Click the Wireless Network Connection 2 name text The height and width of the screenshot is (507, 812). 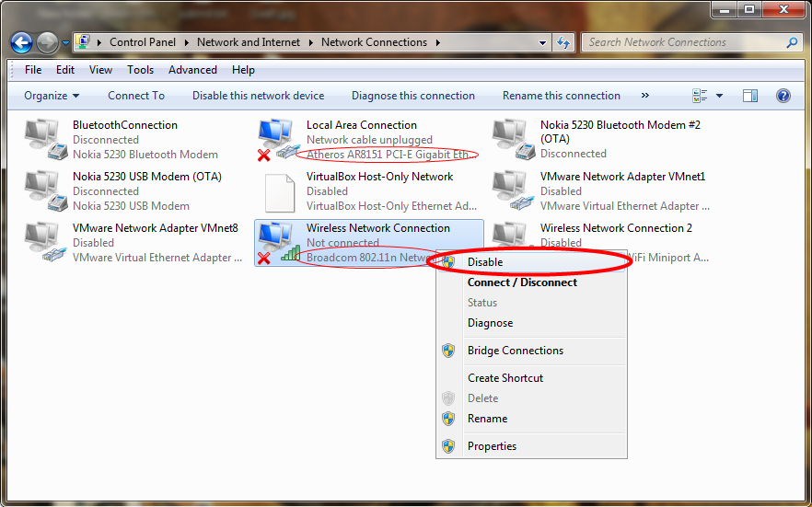(616, 228)
